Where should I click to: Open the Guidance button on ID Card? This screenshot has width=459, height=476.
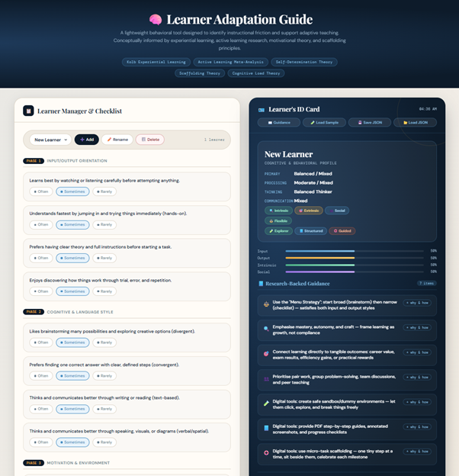pyautogui.click(x=279, y=123)
